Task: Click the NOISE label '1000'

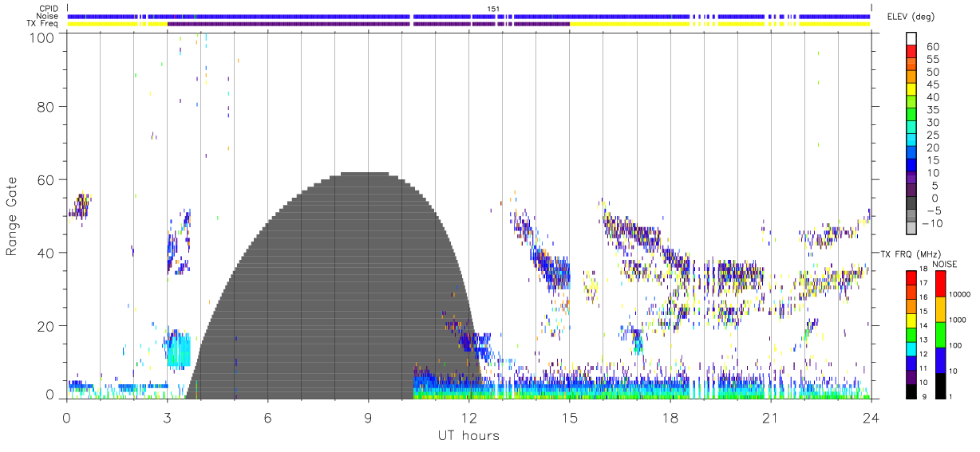Action: 958,320
